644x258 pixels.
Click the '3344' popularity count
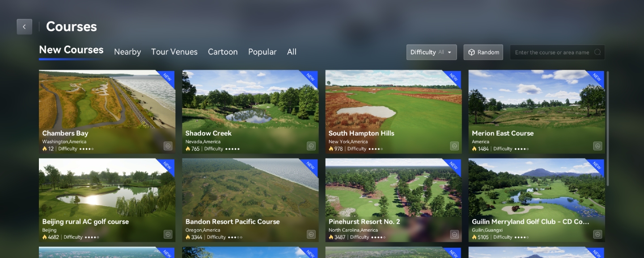pos(196,237)
